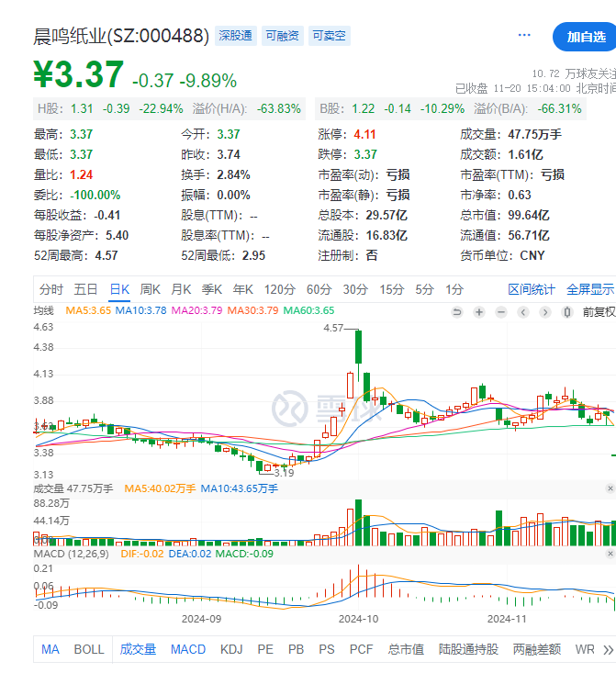The image size is (616, 673).
Task: Move chart left with the left-arrow icon
Action: click(523, 312)
